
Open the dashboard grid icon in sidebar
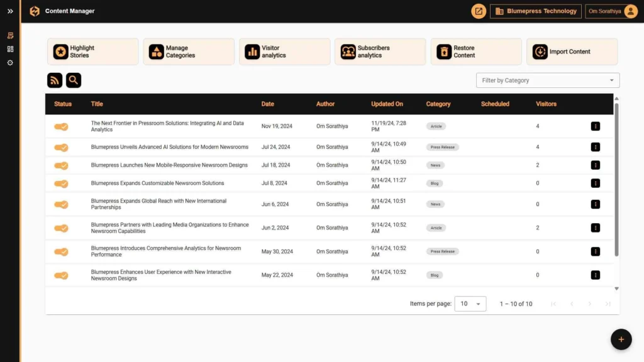[x=9, y=49]
